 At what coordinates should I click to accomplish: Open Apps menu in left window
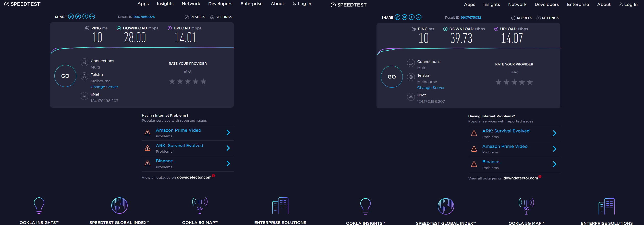pyautogui.click(x=143, y=4)
